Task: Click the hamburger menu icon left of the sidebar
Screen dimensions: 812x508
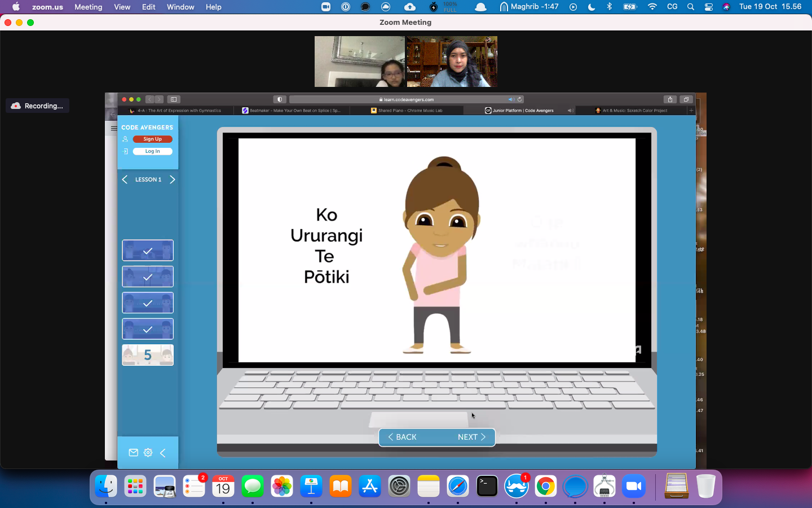Action: pyautogui.click(x=113, y=128)
